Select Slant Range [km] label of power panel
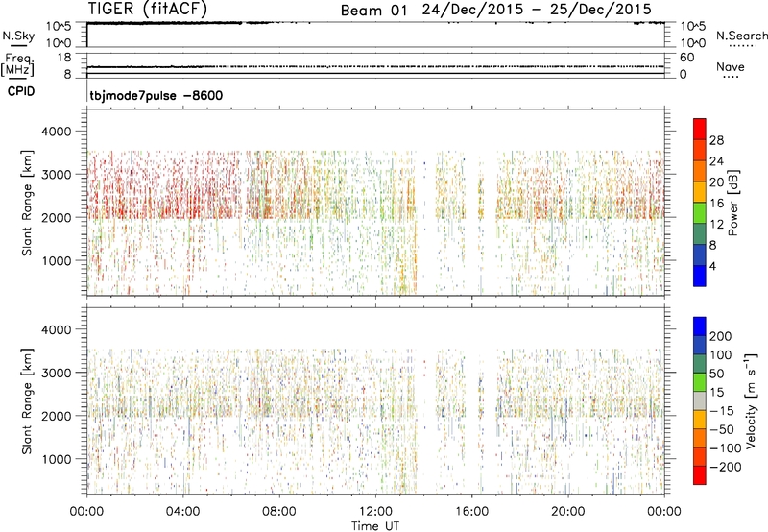Viewport: 768px width, 532px height. pyautogui.click(x=27, y=203)
